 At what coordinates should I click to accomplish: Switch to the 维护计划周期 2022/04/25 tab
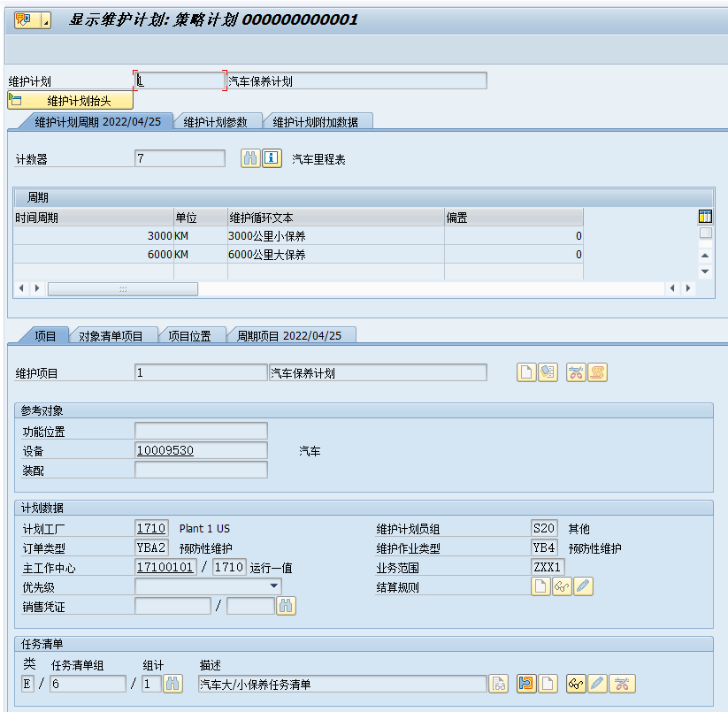point(97,121)
